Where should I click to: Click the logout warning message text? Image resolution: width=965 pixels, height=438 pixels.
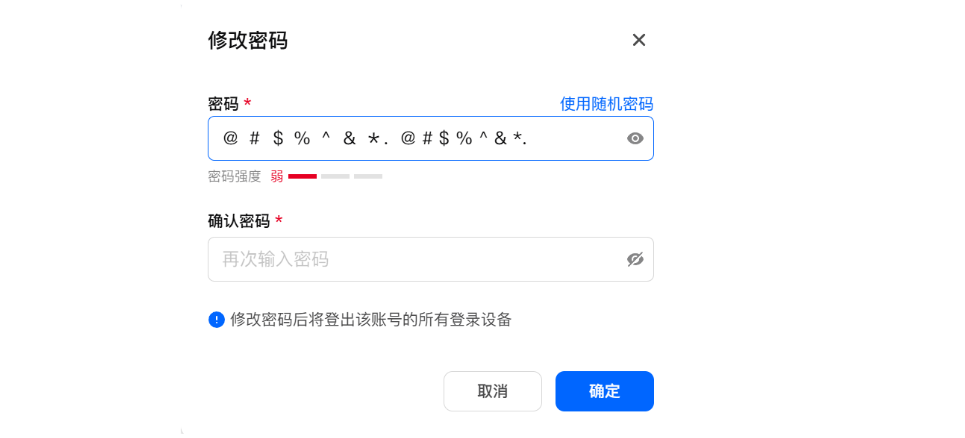click(x=371, y=320)
